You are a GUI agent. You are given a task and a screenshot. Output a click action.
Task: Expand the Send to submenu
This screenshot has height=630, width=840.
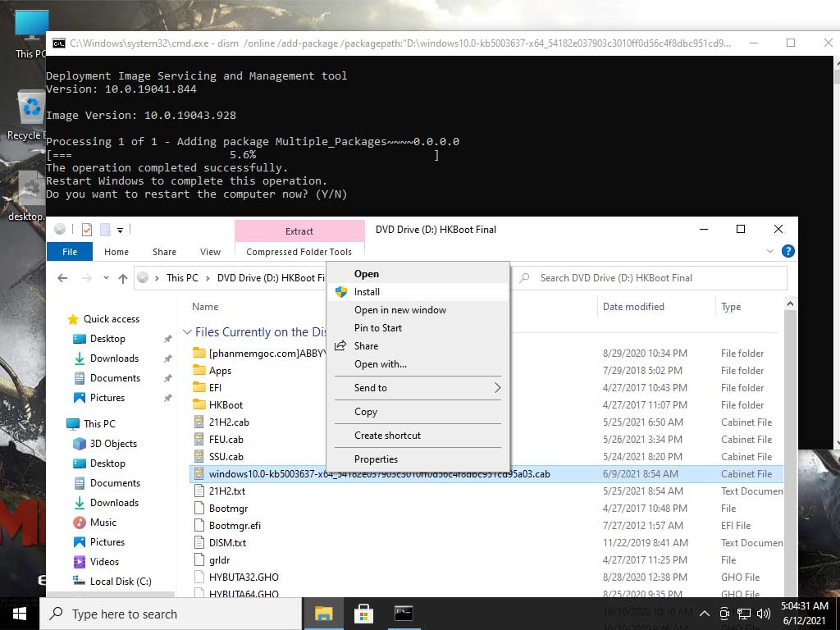click(x=418, y=388)
